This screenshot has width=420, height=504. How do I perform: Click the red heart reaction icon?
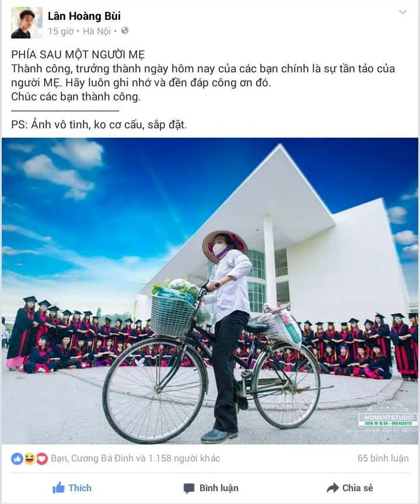tap(42, 459)
